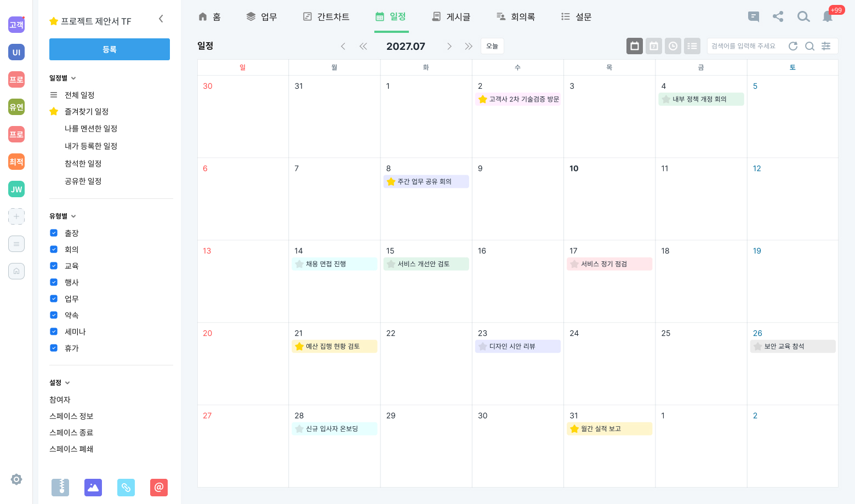Open filter sliders icon in search bar
Screen dimensions: 855x504
[x=826, y=46]
